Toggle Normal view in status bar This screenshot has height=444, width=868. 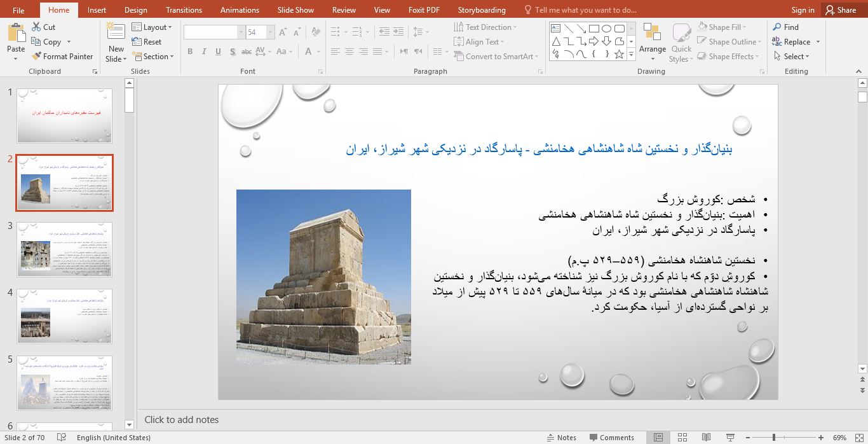point(659,438)
